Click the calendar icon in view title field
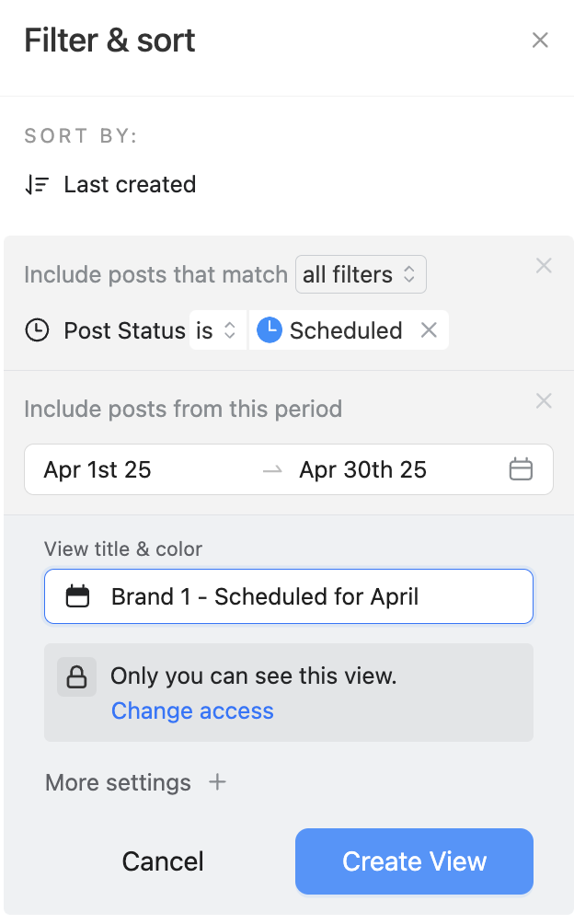Screen dimensions: 574x924 (78, 596)
